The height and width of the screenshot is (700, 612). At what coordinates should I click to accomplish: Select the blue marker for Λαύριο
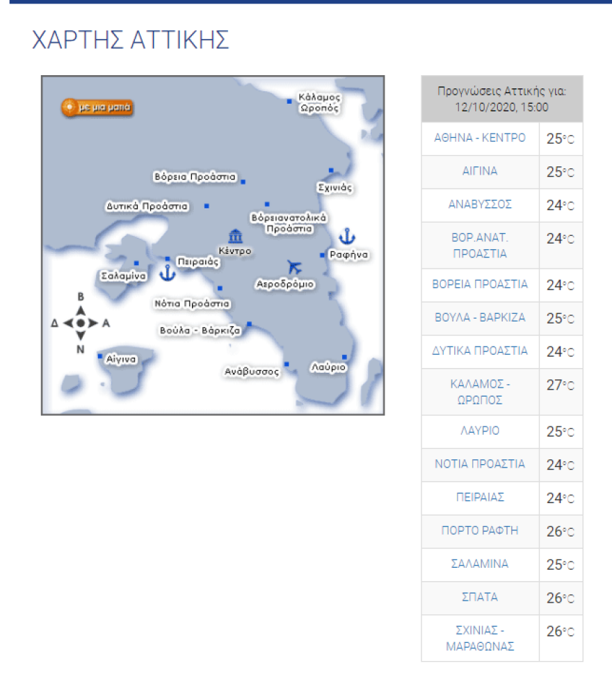click(x=344, y=358)
